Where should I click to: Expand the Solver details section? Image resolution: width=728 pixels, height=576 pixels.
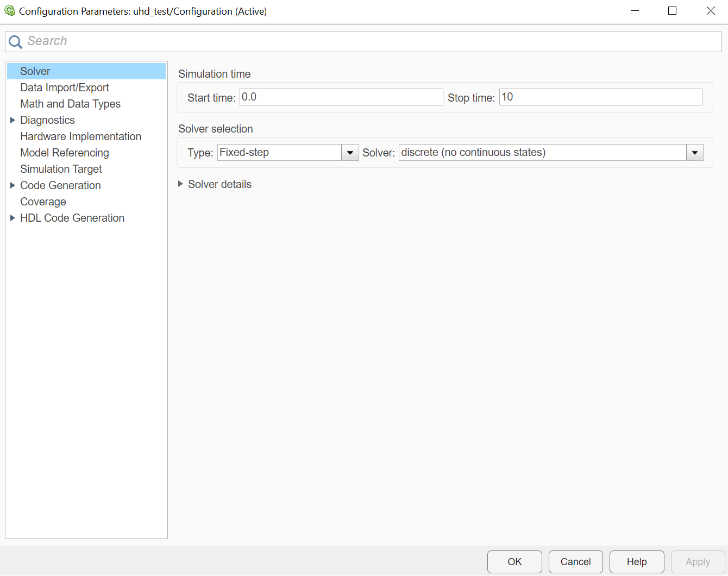tap(215, 184)
